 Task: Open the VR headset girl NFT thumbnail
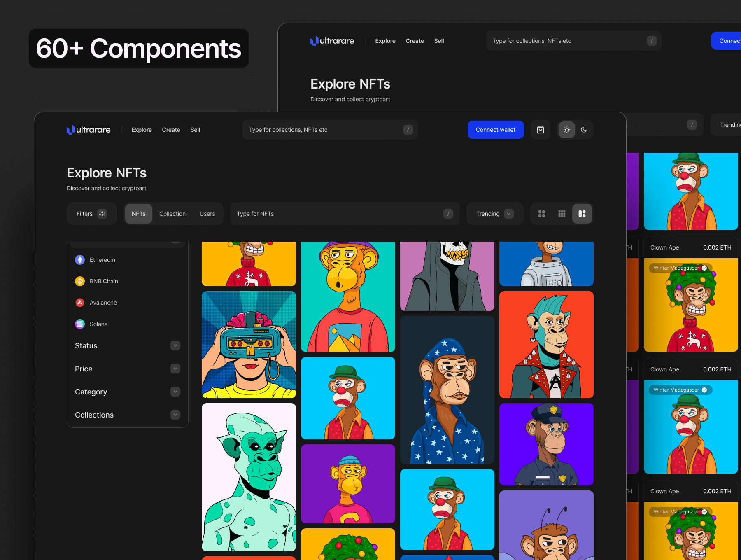pyautogui.click(x=249, y=345)
